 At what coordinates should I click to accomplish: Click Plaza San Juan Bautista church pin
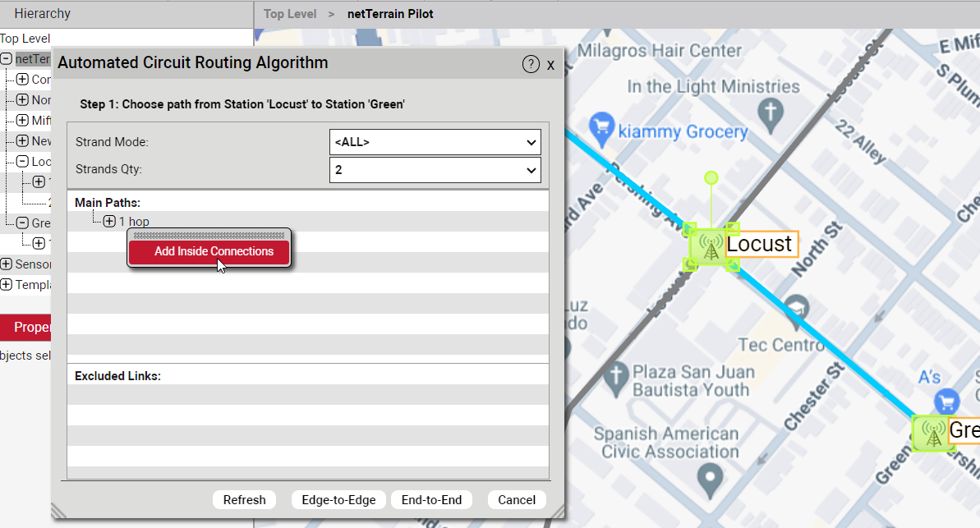tap(614, 375)
